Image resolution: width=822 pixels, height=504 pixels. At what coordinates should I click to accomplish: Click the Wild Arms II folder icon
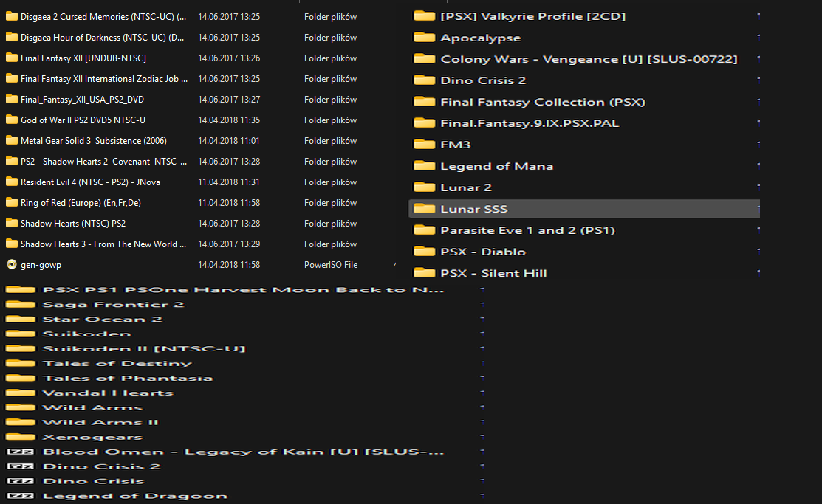[21, 422]
